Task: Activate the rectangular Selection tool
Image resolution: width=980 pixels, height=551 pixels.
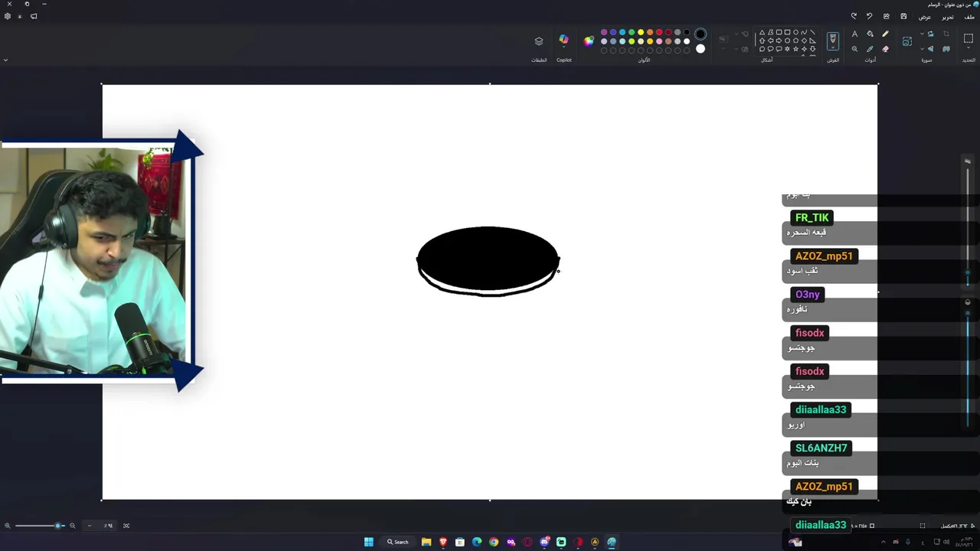Action: (969, 38)
